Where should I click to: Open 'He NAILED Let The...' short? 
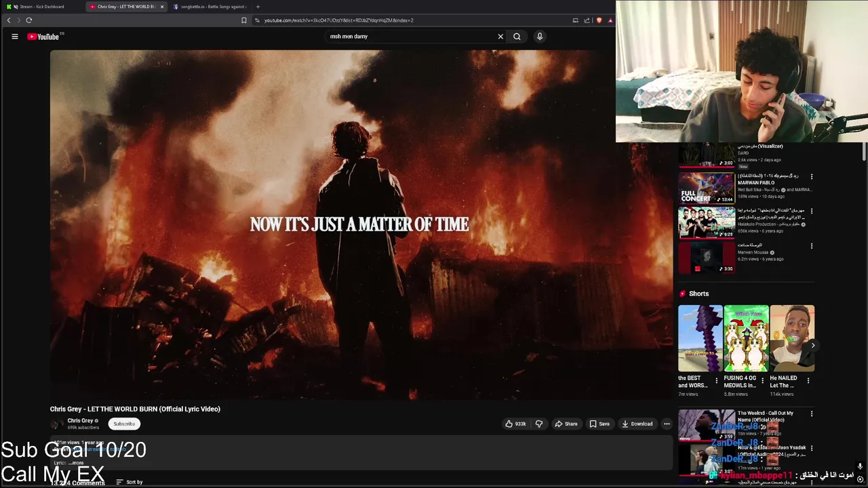[x=792, y=338]
